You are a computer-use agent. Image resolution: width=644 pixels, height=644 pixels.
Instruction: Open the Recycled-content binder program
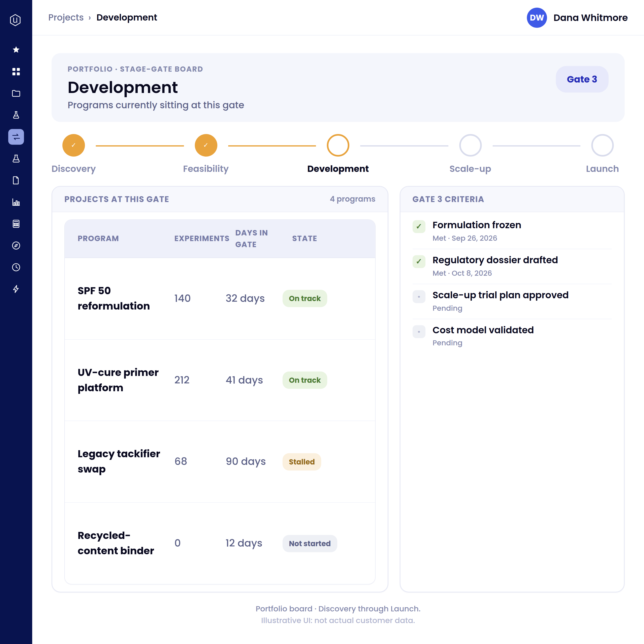116,543
